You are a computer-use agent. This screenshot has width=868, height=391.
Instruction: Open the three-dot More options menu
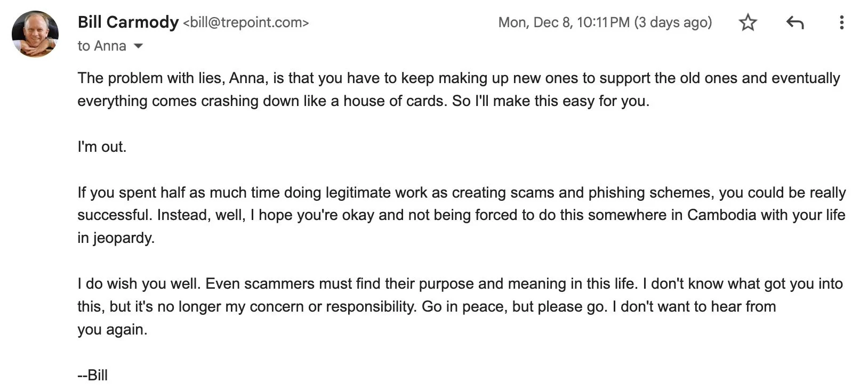click(841, 22)
